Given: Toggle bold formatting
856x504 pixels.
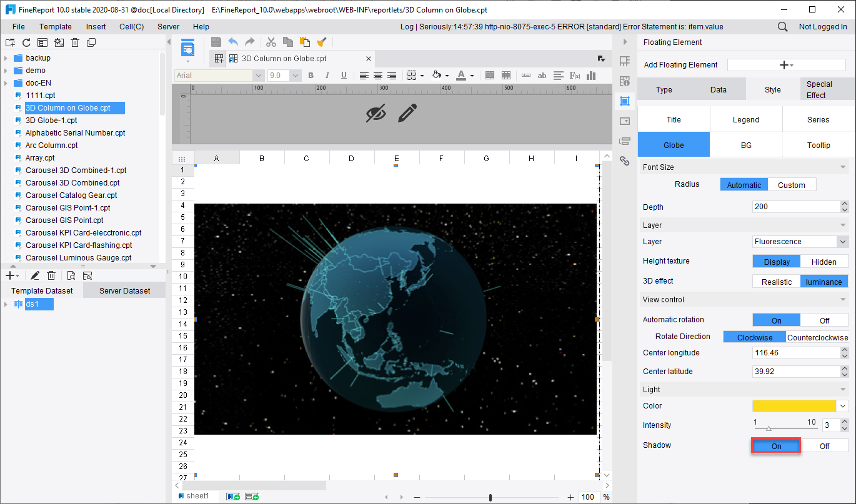Looking at the screenshot, I should pos(311,76).
